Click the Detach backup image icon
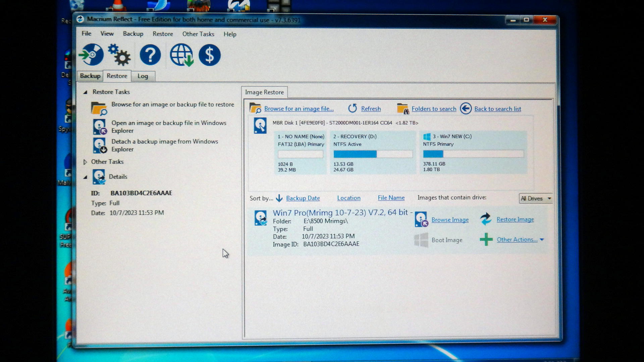Image resolution: width=644 pixels, height=362 pixels. point(100,145)
